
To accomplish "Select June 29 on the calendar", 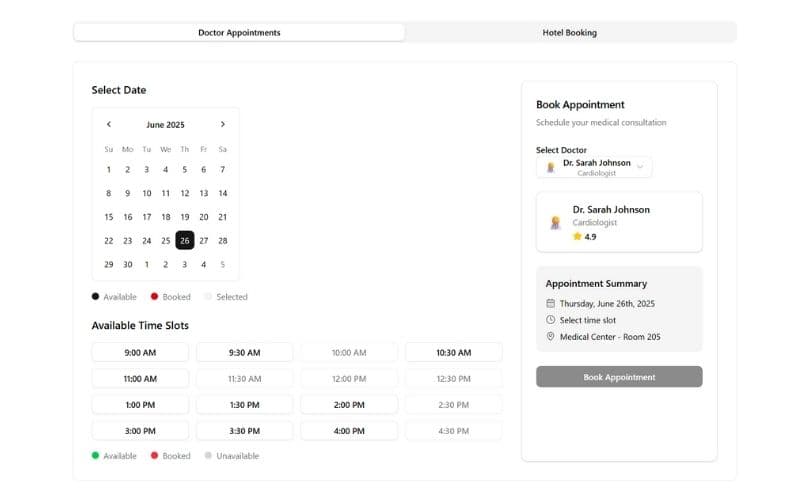I will pyautogui.click(x=109, y=264).
